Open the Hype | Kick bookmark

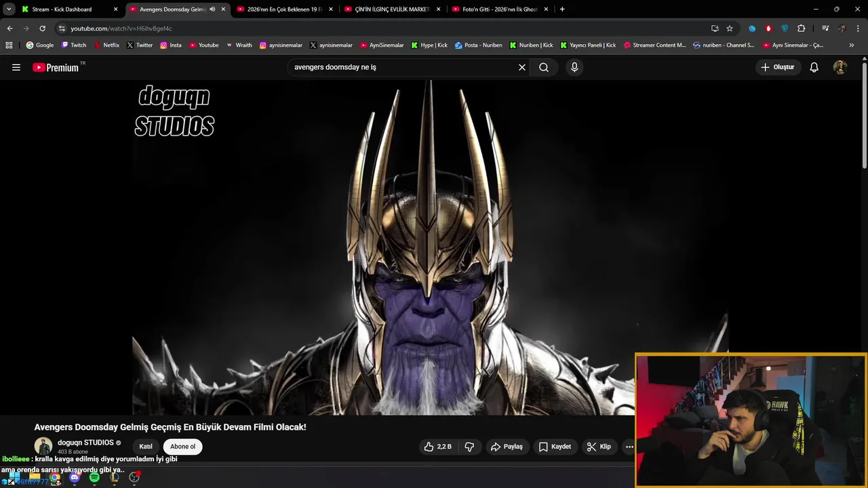point(429,45)
